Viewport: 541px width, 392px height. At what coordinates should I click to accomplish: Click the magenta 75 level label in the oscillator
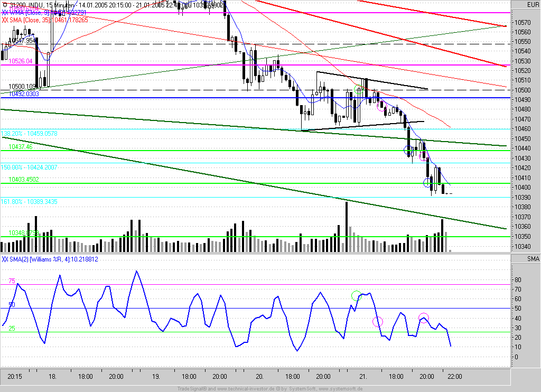(12, 281)
